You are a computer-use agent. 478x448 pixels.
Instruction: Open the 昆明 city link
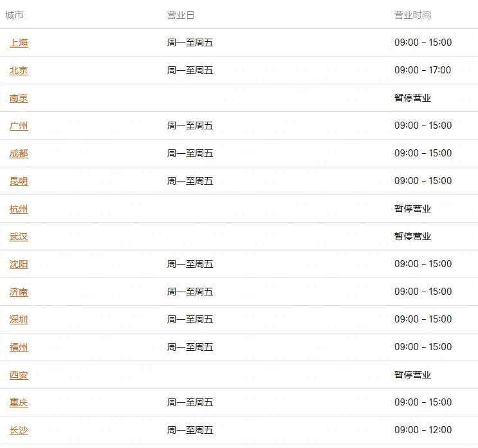[19, 182]
